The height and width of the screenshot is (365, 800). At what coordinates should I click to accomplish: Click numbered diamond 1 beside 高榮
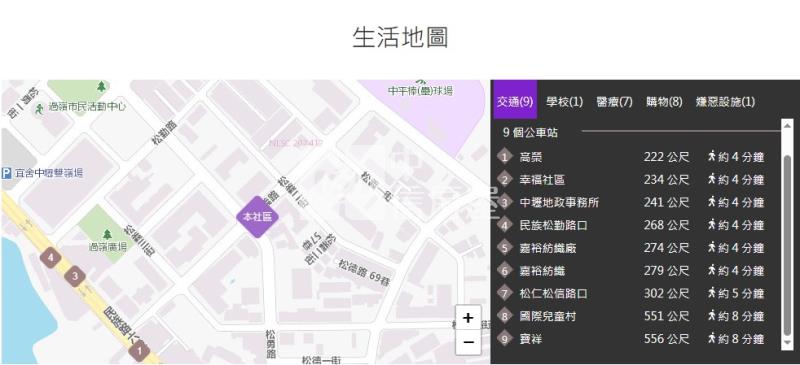pos(505,157)
